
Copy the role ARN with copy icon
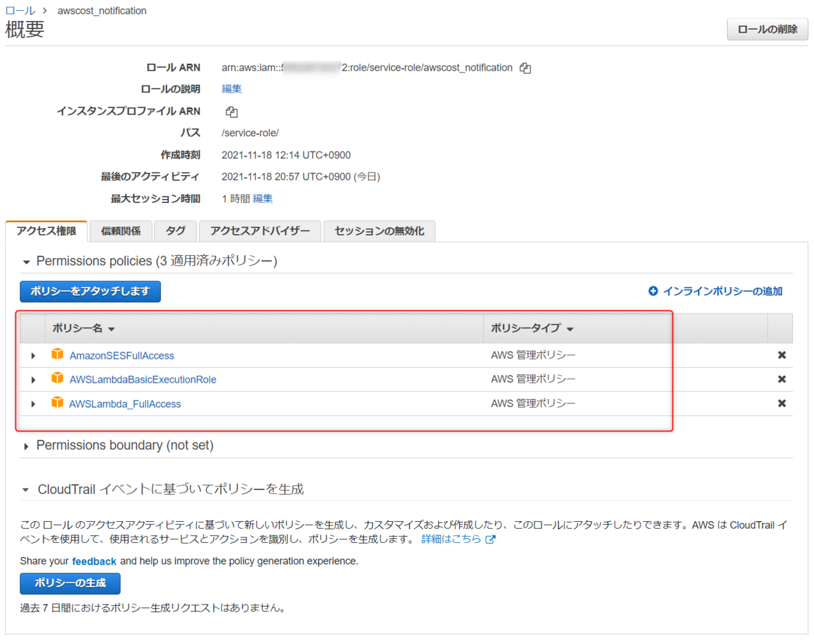click(525, 68)
